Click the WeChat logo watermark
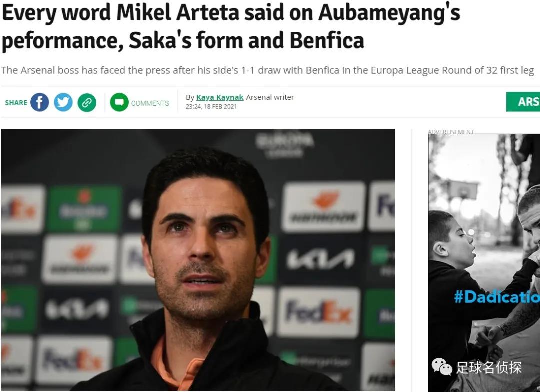The height and width of the screenshot is (392, 540). 442,367
